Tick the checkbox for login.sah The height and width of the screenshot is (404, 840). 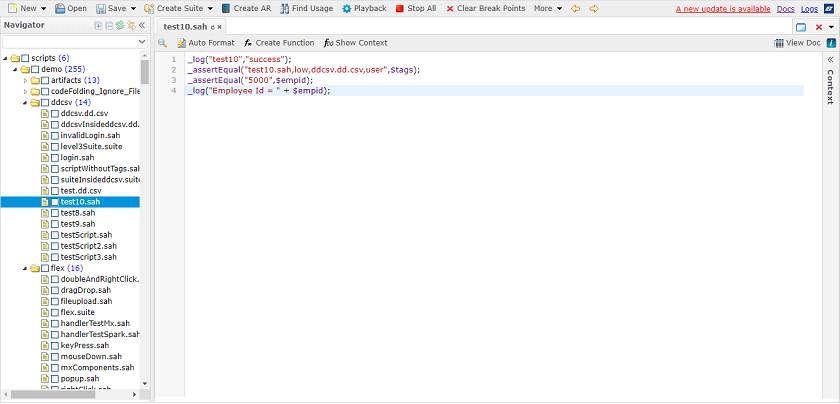55,157
